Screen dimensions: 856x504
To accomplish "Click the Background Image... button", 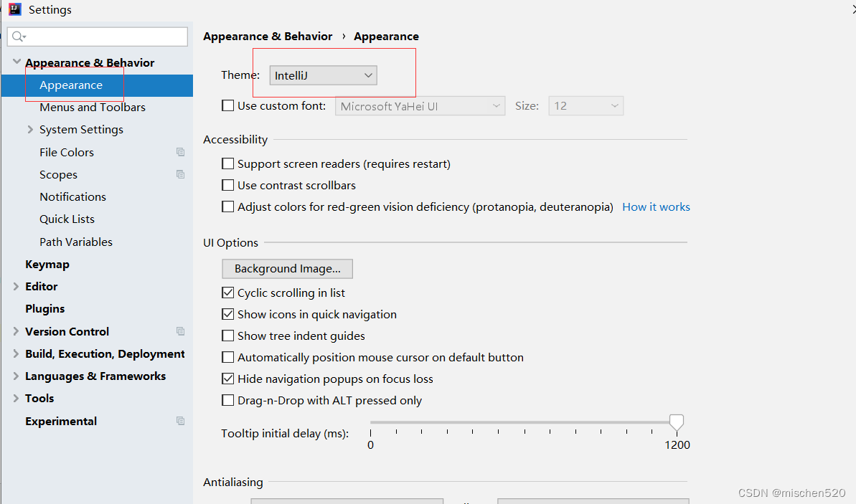I will point(287,268).
